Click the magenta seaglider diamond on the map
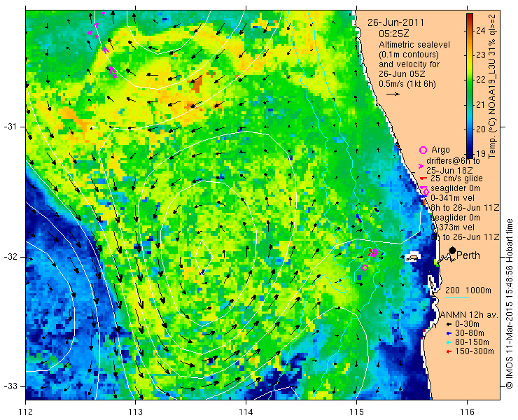The image size is (518, 420). point(374,253)
